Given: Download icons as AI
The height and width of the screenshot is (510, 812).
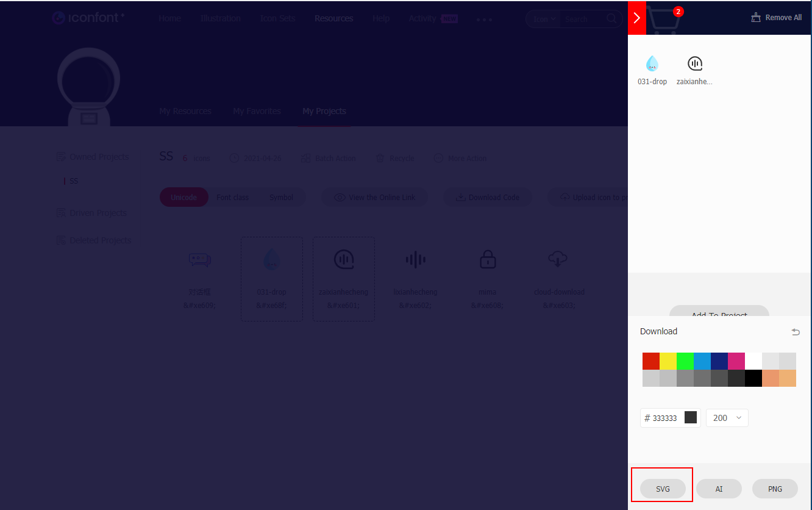Looking at the screenshot, I should [x=719, y=489].
